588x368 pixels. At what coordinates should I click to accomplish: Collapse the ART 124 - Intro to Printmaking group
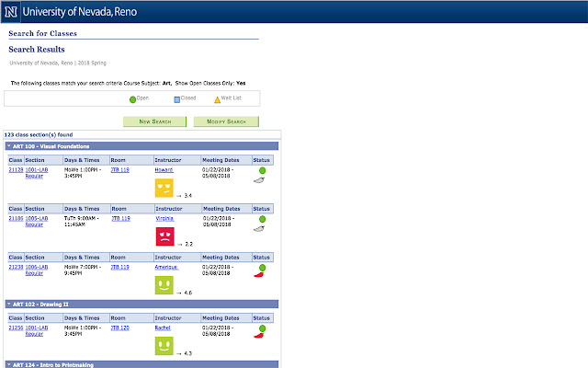pyautogui.click(x=9, y=364)
